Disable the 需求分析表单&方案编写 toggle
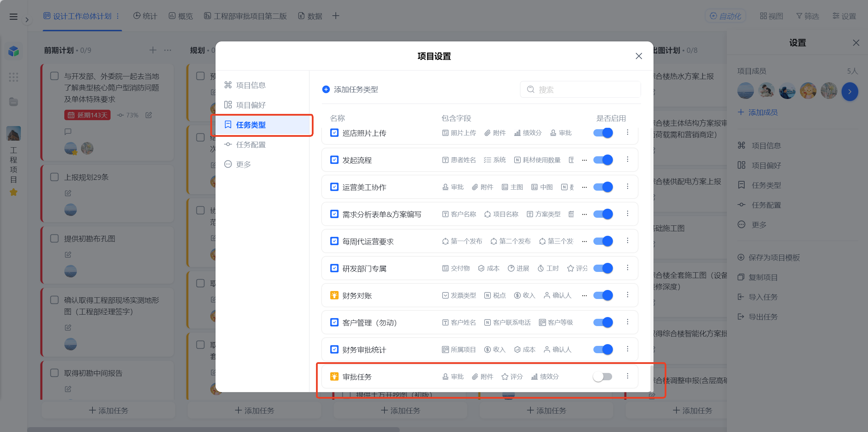 pos(603,214)
